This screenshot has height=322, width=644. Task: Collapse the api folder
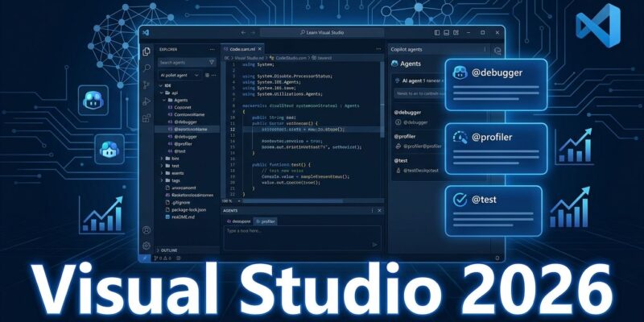click(x=162, y=93)
